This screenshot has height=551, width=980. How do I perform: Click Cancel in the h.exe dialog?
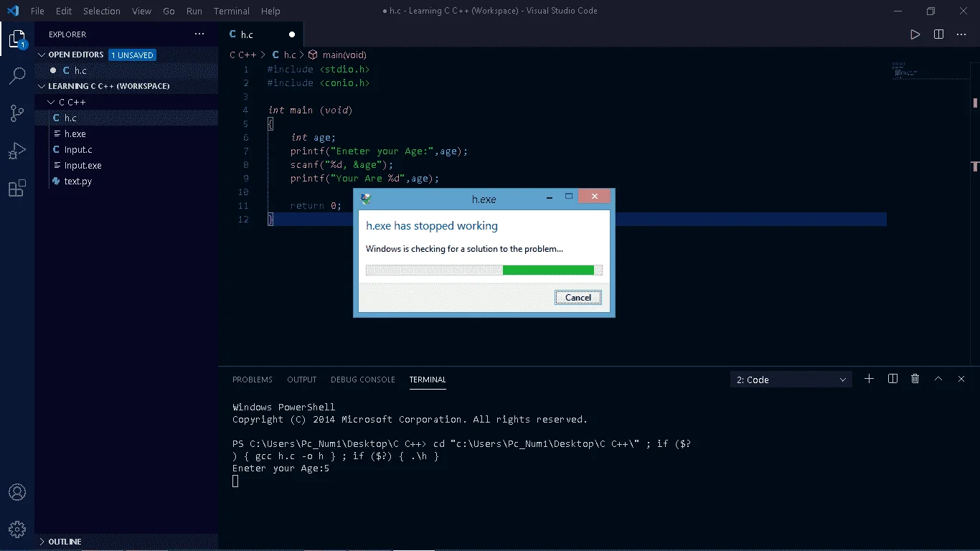coord(578,297)
